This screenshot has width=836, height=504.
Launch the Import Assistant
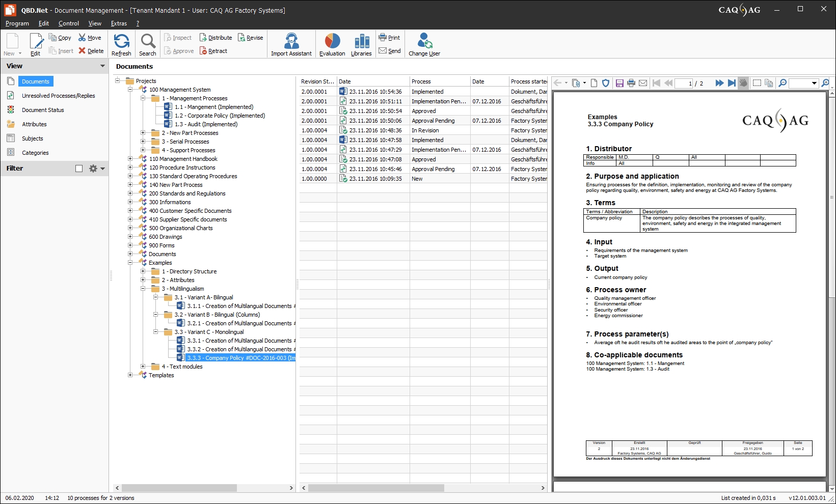291,42
